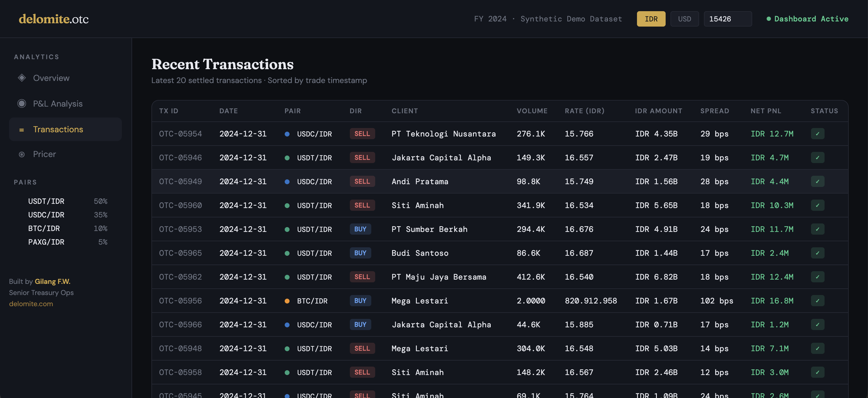Click the green USDT/IDR pair dot on OTC-05946
This screenshot has width=868, height=398.
(287, 158)
